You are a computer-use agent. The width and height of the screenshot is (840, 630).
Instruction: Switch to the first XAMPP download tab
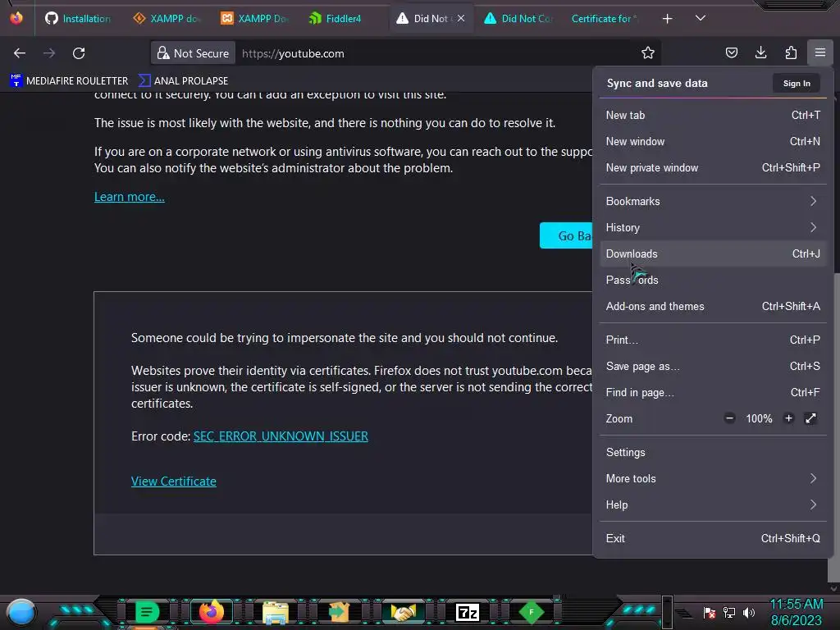click(167, 19)
